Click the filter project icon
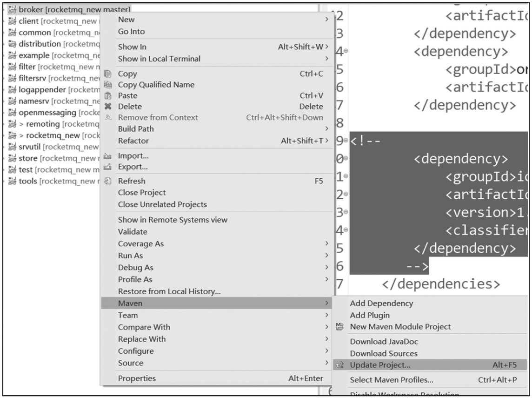Image resolution: width=532 pixels, height=398 pixels. 12,67
